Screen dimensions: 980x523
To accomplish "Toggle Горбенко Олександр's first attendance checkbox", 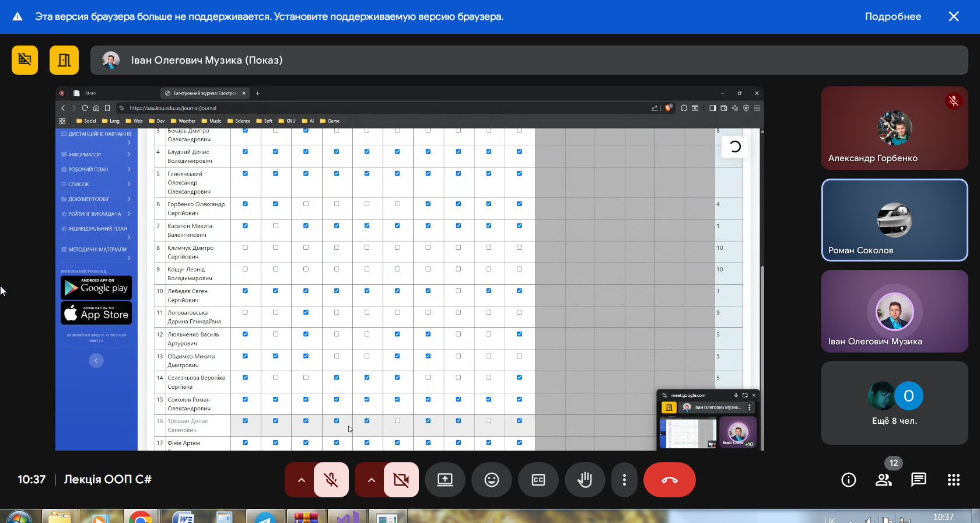I will tap(245, 204).
